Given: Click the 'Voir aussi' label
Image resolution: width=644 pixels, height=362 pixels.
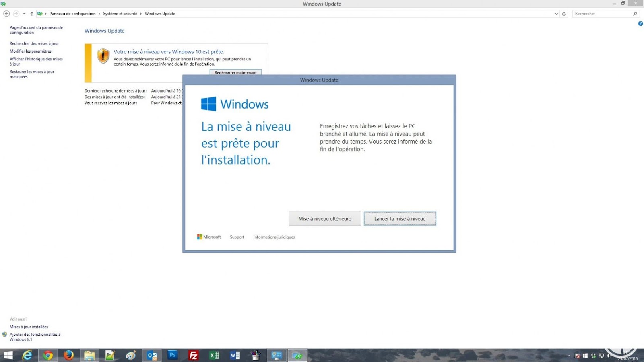Looking at the screenshot, I should [x=18, y=319].
